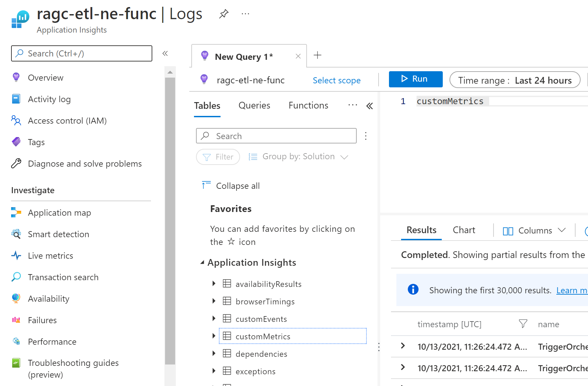Switch to the Queries tab
This screenshot has width=588, height=386.
coord(254,105)
